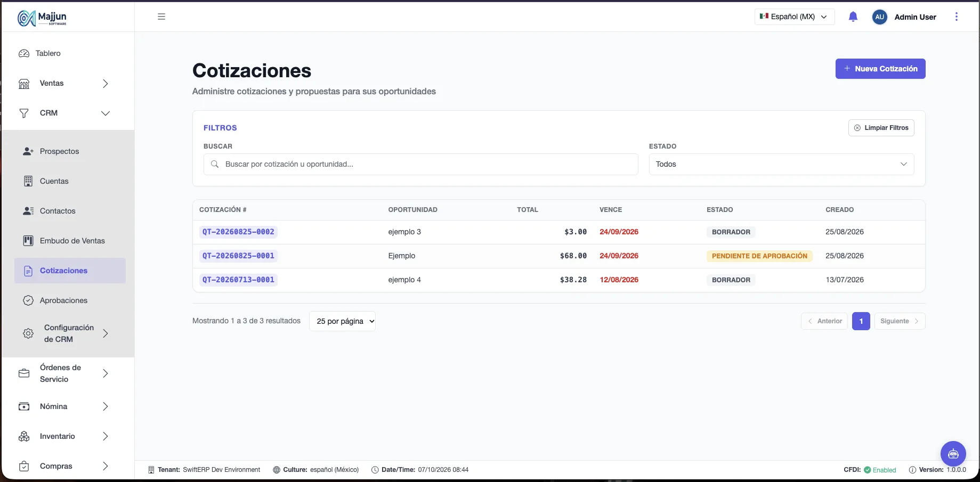The width and height of the screenshot is (980, 482).
Task: Click the hamburger menu icon
Action: (x=161, y=17)
